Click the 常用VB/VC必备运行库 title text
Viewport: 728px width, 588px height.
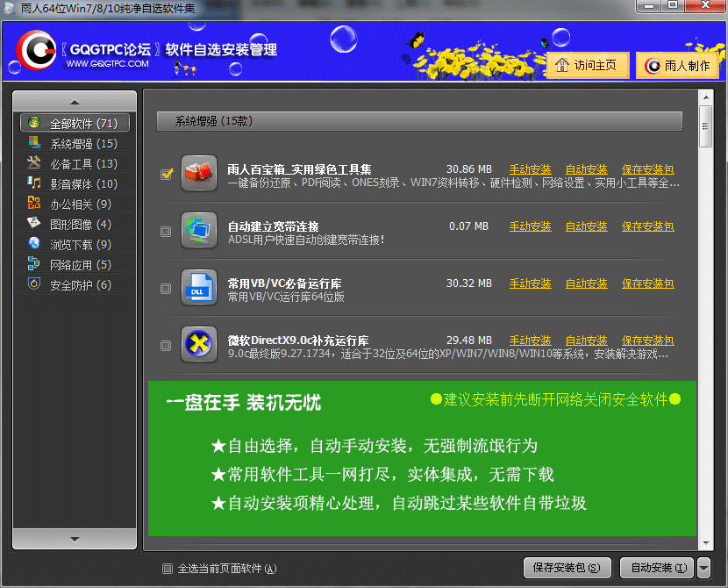pos(284,283)
